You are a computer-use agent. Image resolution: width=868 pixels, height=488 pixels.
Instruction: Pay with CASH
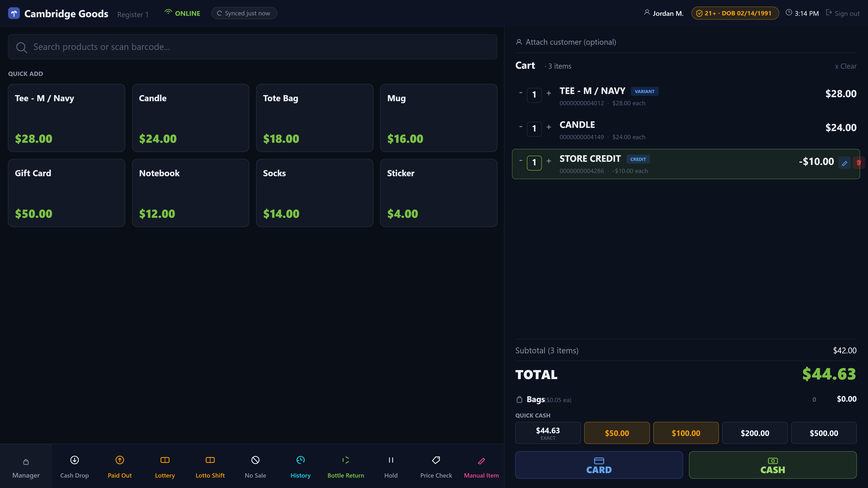click(x=773, y=465)
